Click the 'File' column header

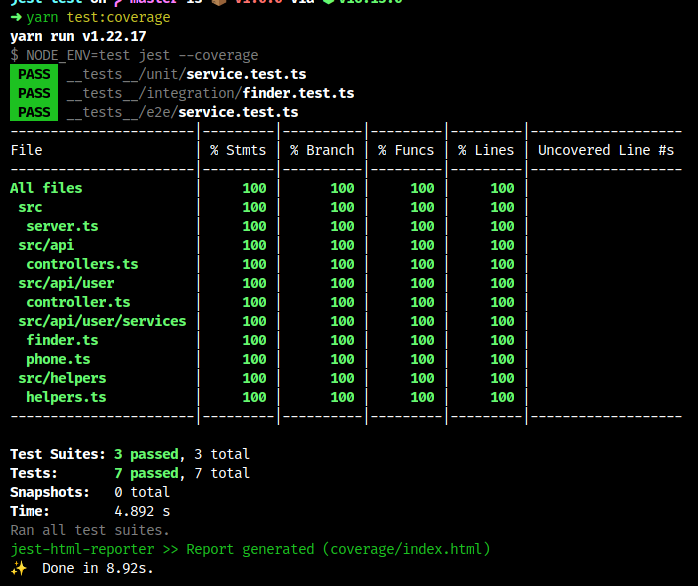pyautogui.click(x=26, y=150)
